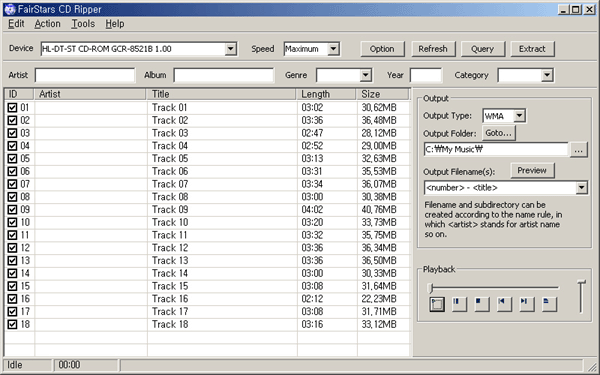Click the playback position slider thumb
Screen dimensions: 600x375
(430, 287)
